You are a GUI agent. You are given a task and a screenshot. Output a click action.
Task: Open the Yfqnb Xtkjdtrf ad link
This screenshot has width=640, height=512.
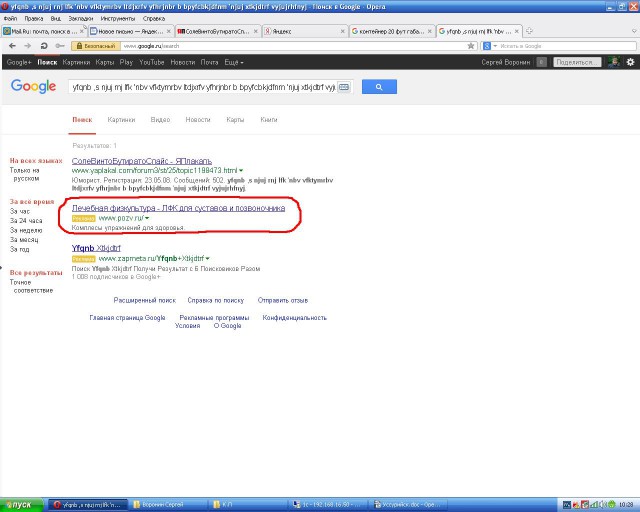tap(96, 248)
